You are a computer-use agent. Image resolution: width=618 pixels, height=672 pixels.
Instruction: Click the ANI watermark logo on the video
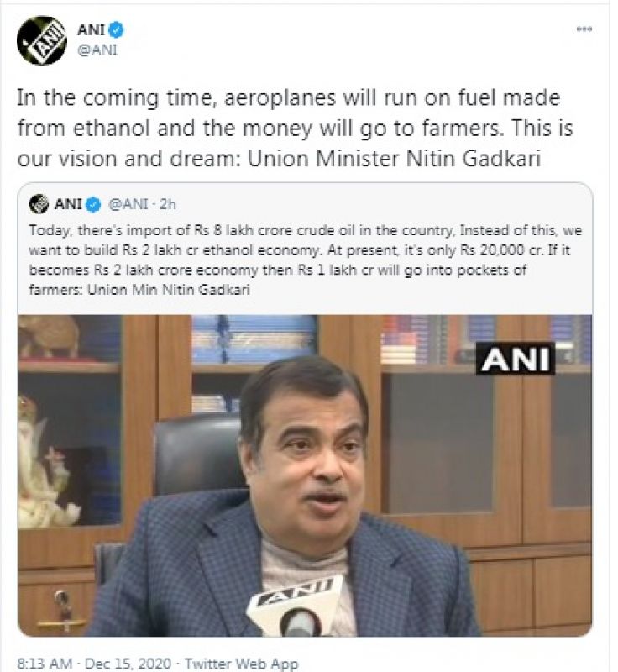[515, 360]
